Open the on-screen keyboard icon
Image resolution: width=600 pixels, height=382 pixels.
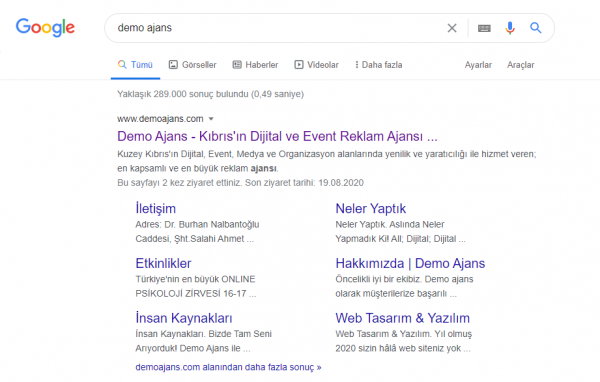click(x=484, y=28)
